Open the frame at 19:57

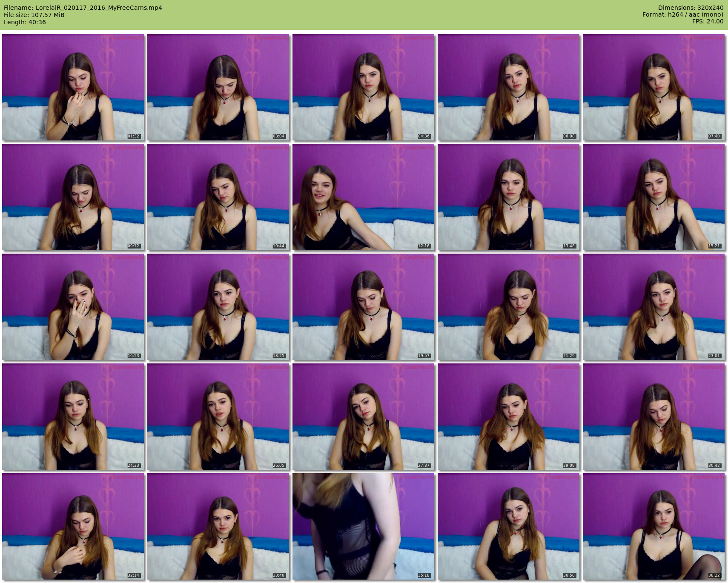pos(363,307)
